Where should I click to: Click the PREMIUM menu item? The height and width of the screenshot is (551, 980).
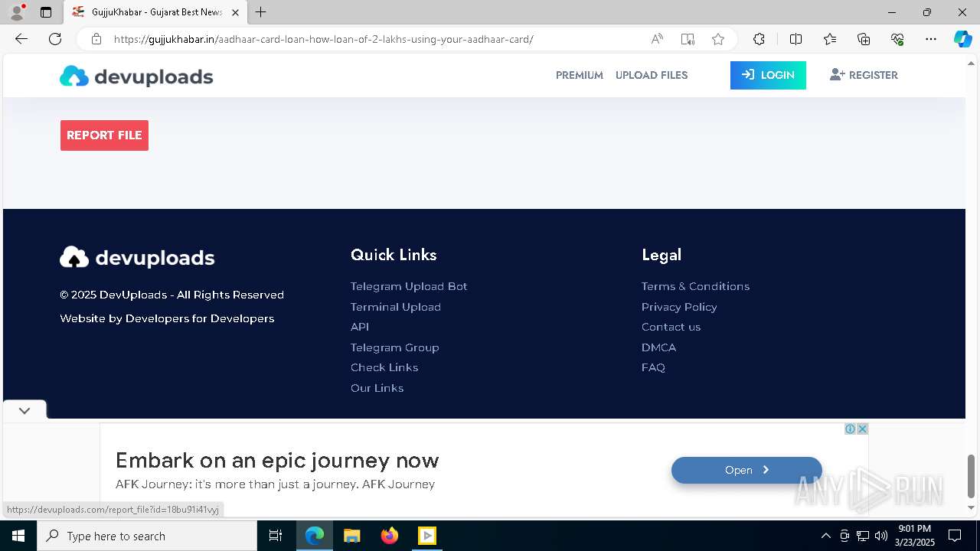point(580,75)
